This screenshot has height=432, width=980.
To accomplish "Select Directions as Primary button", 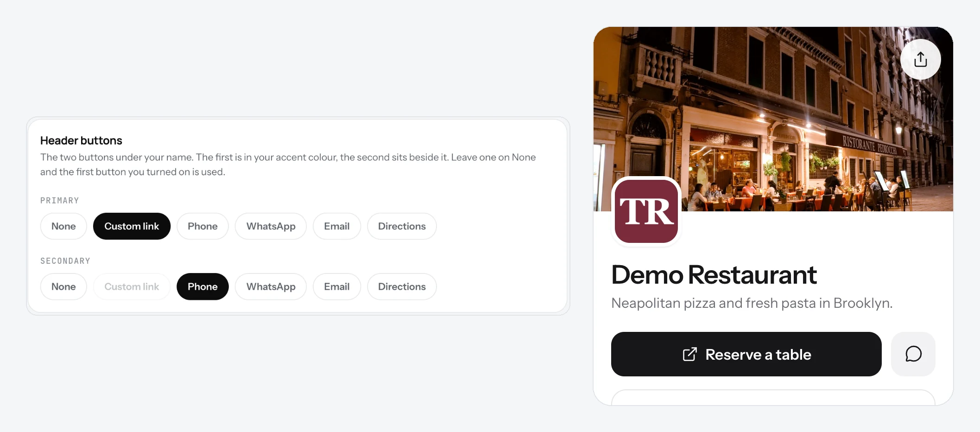I will pos(402,226).
